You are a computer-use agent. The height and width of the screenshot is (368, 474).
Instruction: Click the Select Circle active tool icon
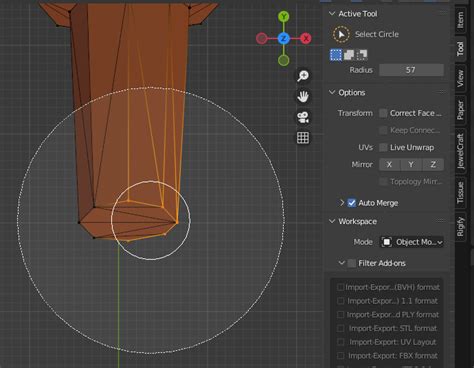(x=341, y=34)
